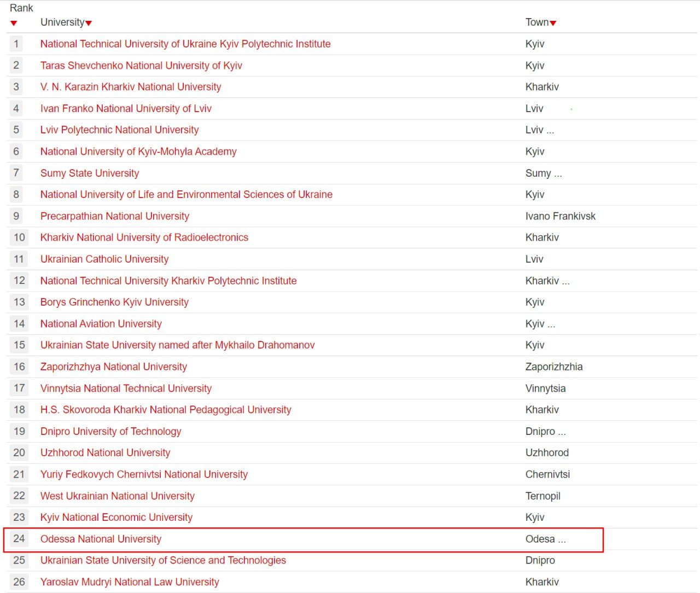Open Zaporizhzhya National University
This screenshot has width=700, height=593.
113,367
